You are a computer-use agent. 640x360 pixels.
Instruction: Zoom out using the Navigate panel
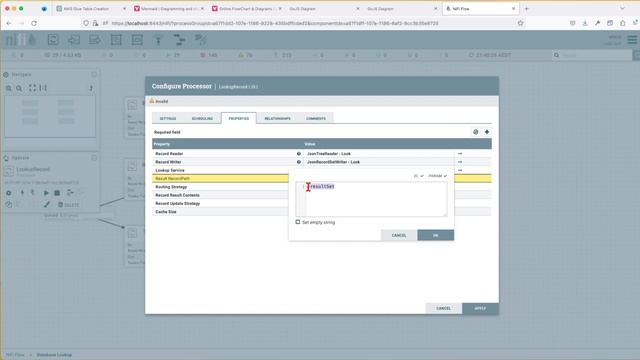pos(19,88)
